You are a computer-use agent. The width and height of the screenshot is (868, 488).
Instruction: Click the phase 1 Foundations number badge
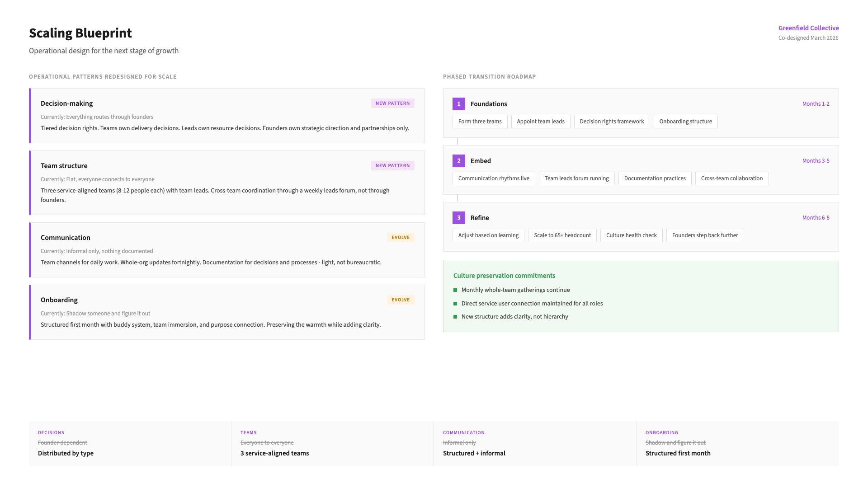coord(458,104)
